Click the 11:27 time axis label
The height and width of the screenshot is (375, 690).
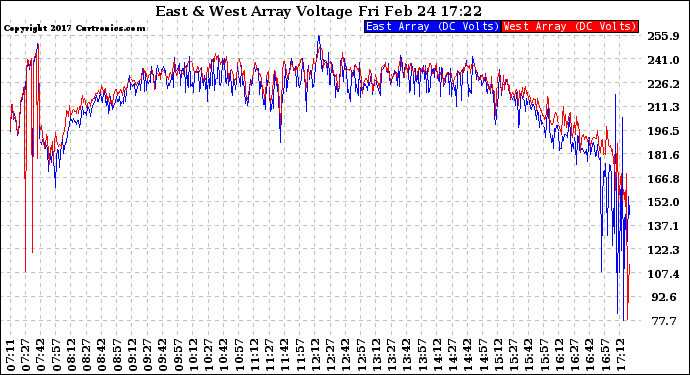click(269, 355)
